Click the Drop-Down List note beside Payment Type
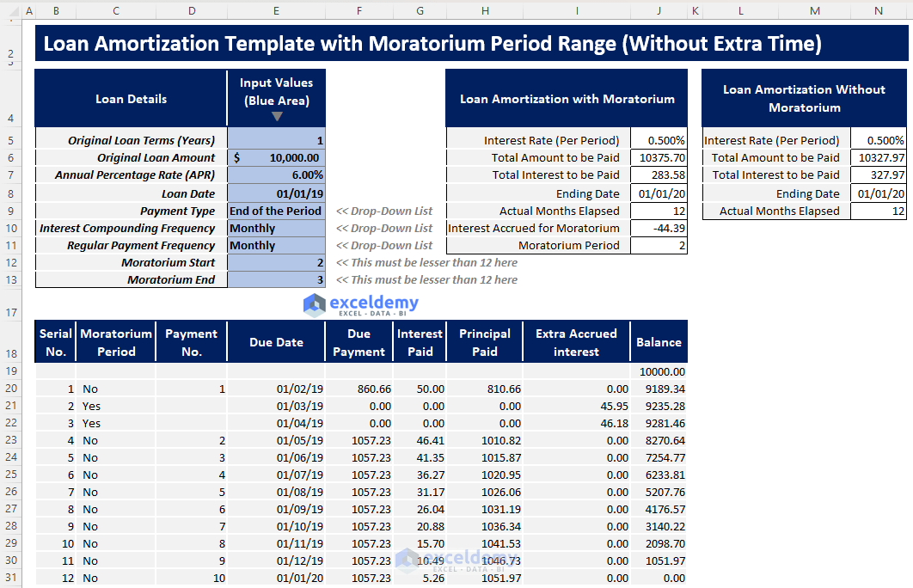913x588 pixels. tap(384, 211)
